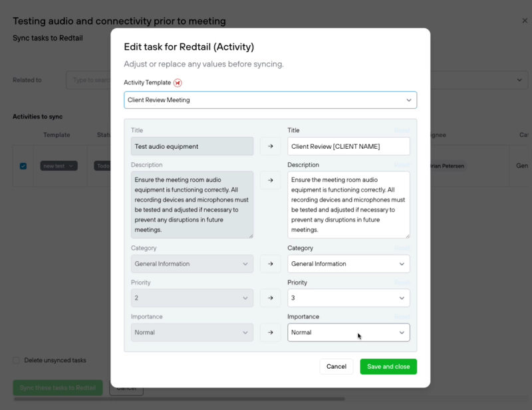Toggle the checked activity row checkbox
The height and width of the screenshot is (410, 532).
point(23,166)
